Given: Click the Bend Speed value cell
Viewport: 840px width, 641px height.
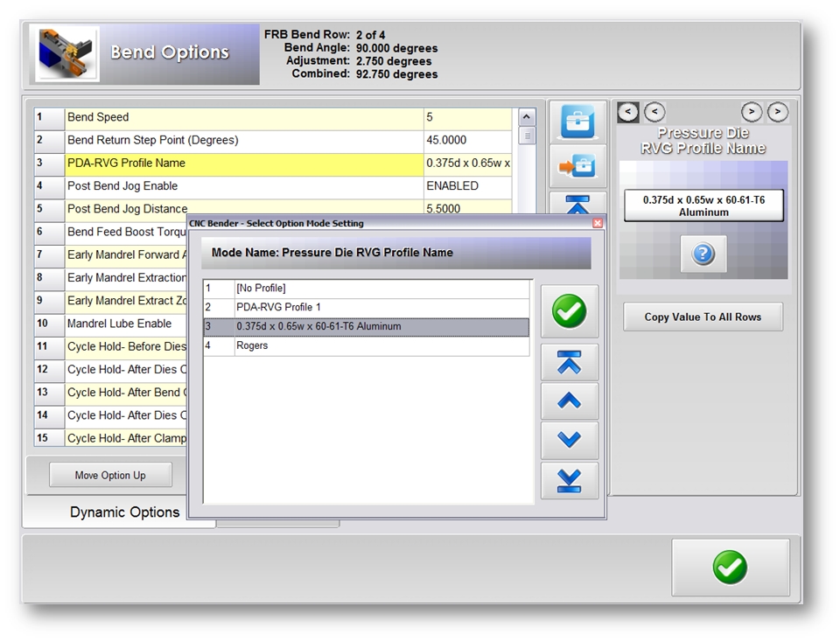Looking at the screenshot, I should [467, 118].
